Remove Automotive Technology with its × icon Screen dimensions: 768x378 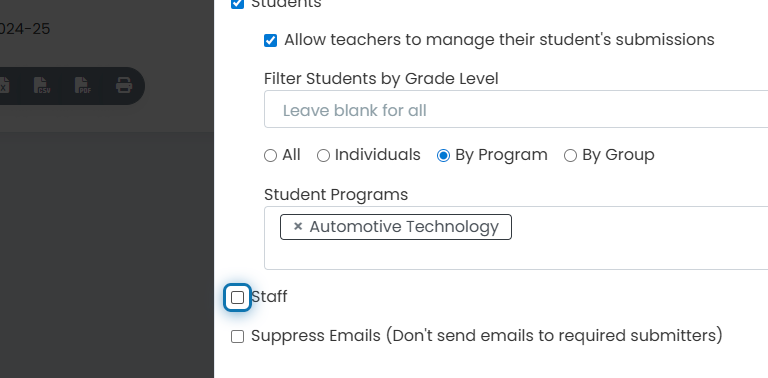tap(297, 227)
